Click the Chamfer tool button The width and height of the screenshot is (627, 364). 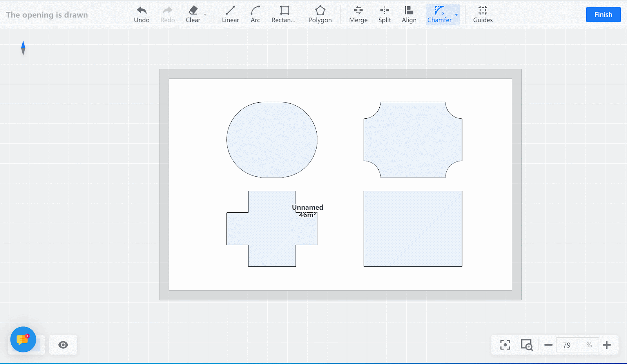439,14
